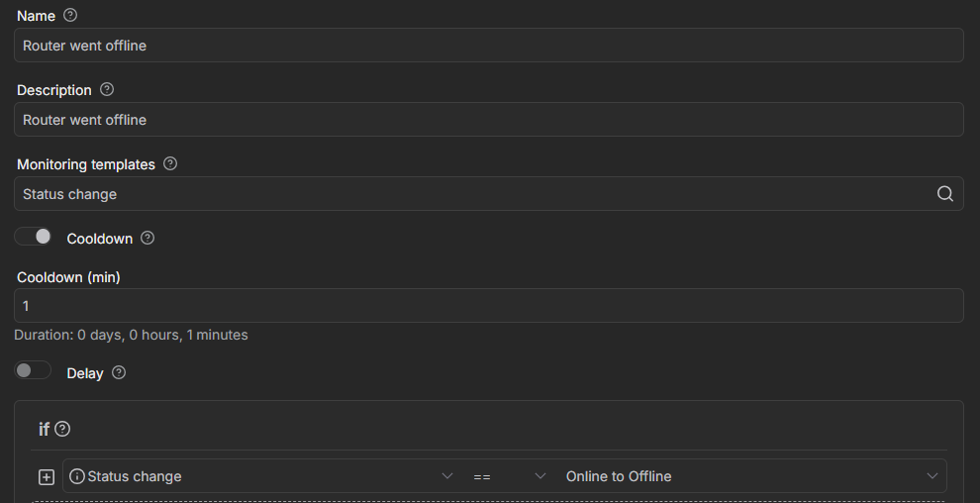
Task: Expand the == operator dropdown
Action: click(x=509, y=476)
